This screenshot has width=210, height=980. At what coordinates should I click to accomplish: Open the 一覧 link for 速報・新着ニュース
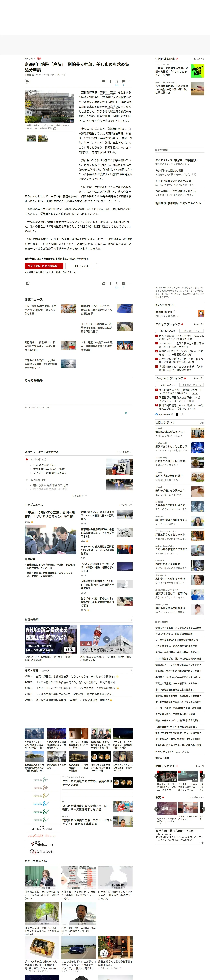click(130, 671)
